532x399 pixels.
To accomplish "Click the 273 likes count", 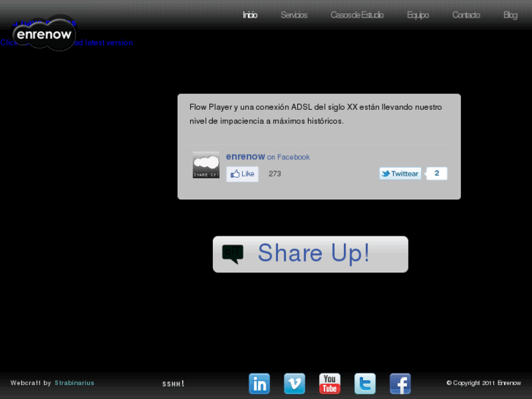I will (x=275, y=174).
